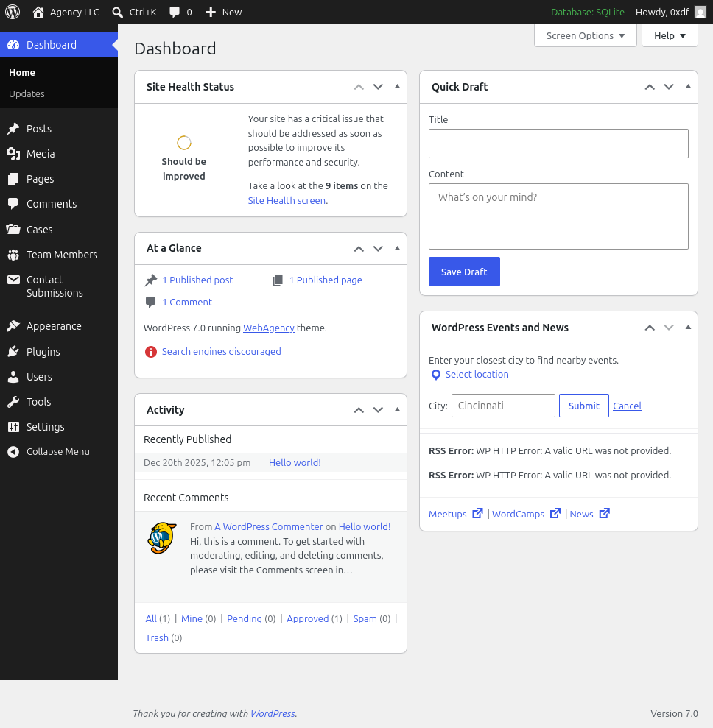713x728 pixels.
Task: Open the Screen Options dropdown
Action: tap(586, 36)
